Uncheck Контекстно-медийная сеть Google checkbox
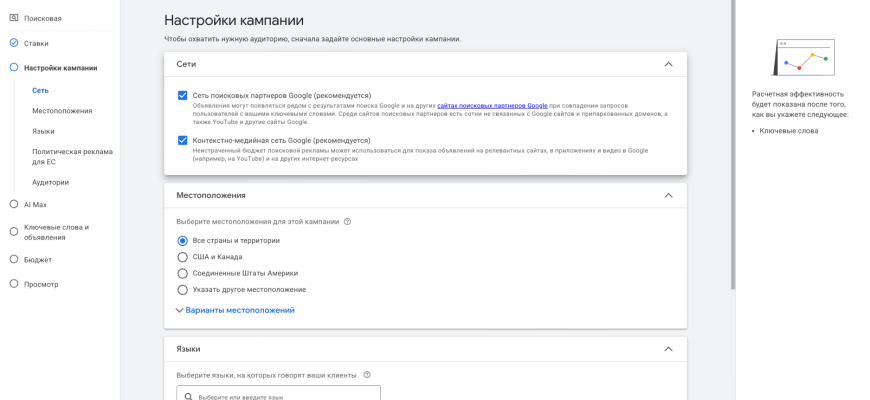This screenshot has width=870, height=400. coord(182,141)
